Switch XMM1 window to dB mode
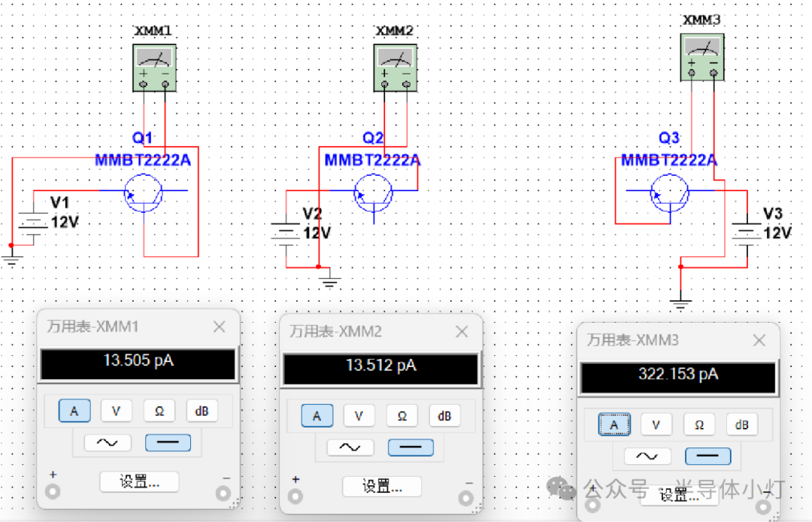812x522 pixels. coord(201,411)
